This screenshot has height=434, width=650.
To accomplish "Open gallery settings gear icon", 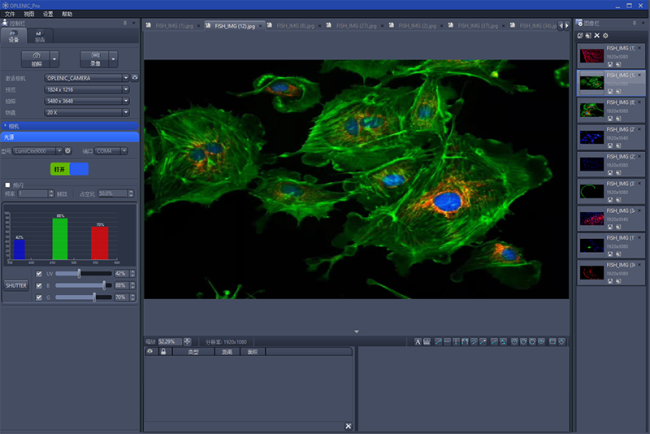I will click(606, 35).
